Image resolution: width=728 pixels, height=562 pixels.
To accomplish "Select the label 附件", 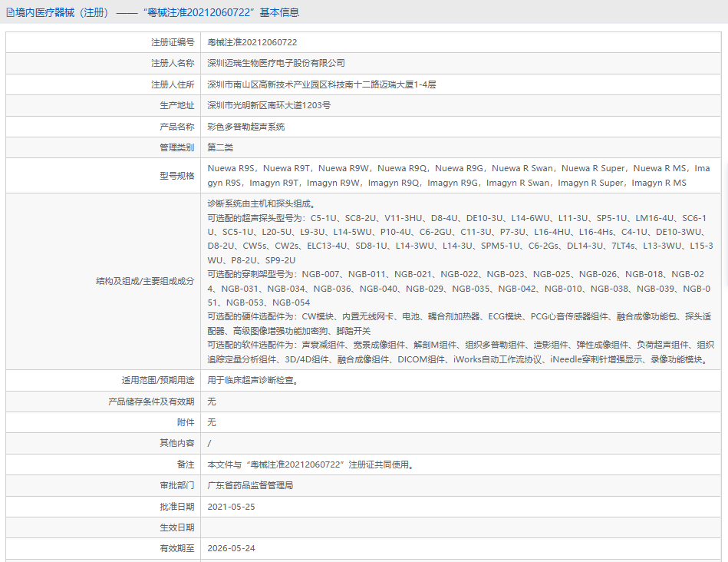I will (186, 422).
